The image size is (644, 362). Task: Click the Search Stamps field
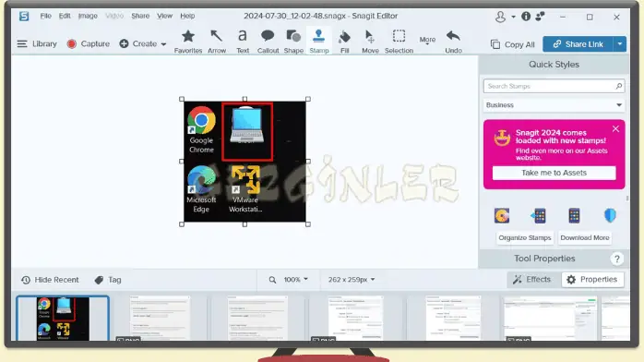point(555,86)
